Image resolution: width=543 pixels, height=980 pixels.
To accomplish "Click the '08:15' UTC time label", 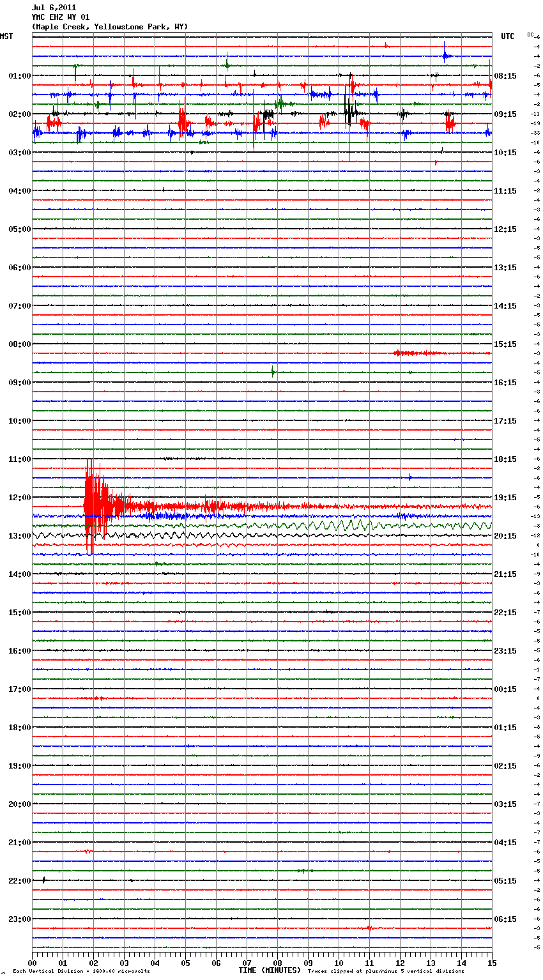I will point(505,76).
